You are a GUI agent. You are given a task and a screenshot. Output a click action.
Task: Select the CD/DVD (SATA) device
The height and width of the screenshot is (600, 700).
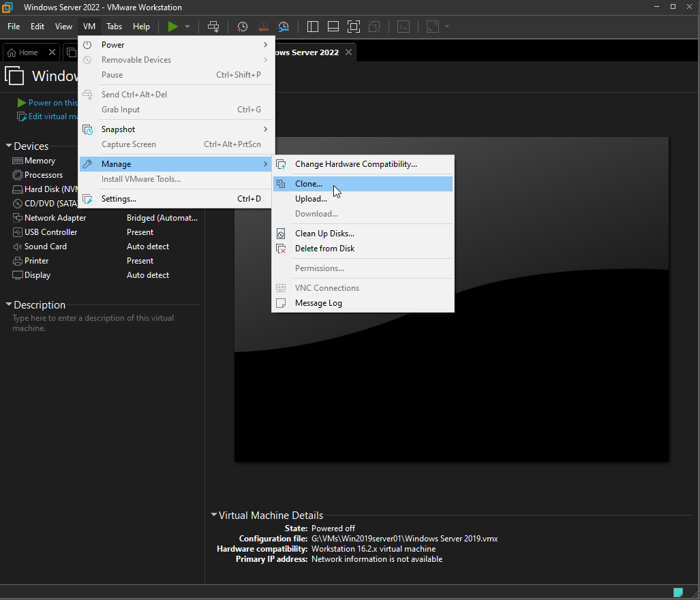coord(44,204)
